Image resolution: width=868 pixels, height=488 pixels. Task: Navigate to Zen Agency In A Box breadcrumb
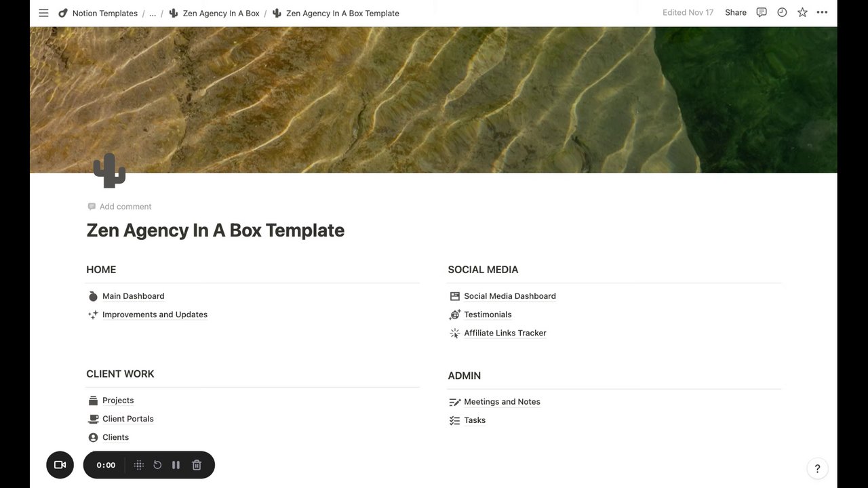[220, 13]
